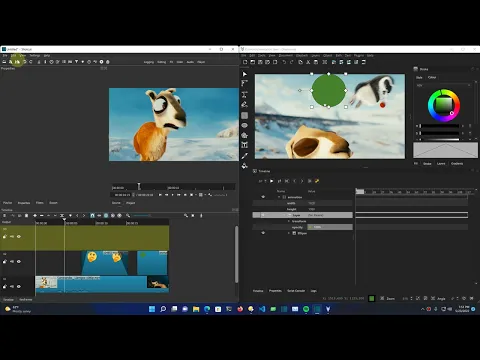The height and width of the screenshot is (360, 480).
Task: Hide the top olive video track
Action: tap(19, 237)
